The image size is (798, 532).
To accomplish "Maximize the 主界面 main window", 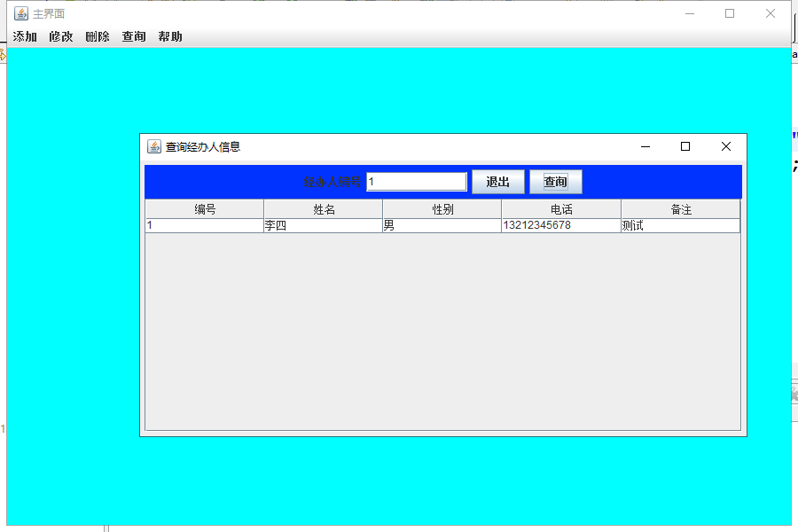I will pos(730,14).
